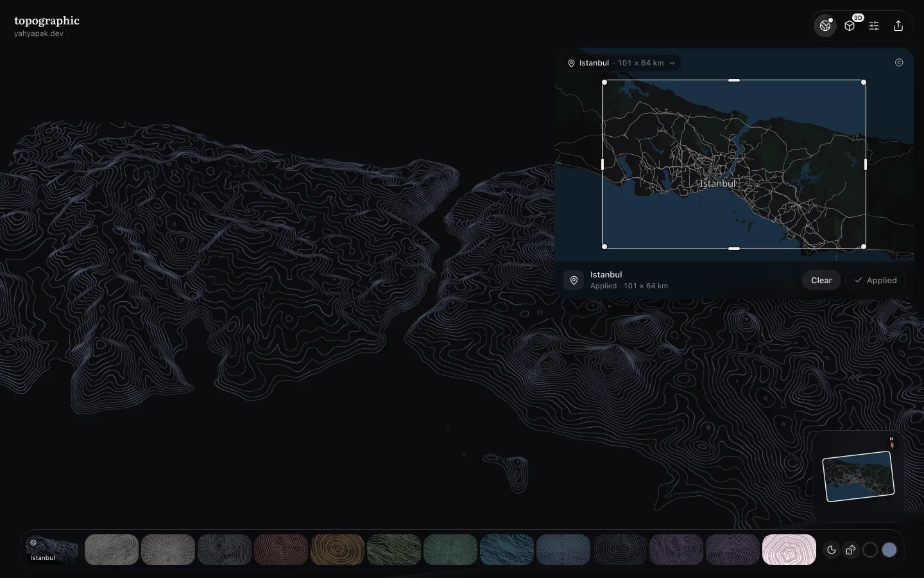Click the topographic app title

click(47, 21)
